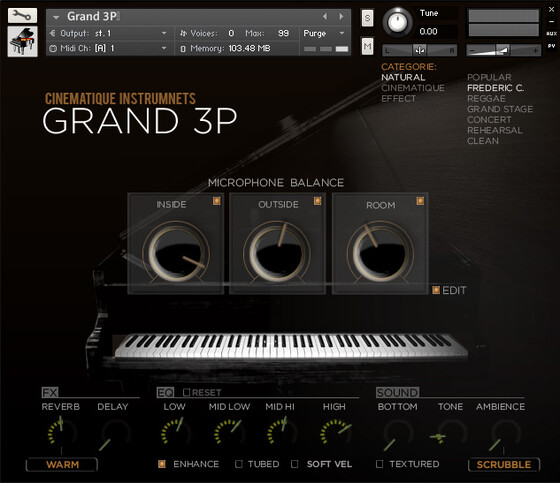Minimize the instrument header view
The height and width of the screenshot is (483, 560).
(x=551, y=21)
